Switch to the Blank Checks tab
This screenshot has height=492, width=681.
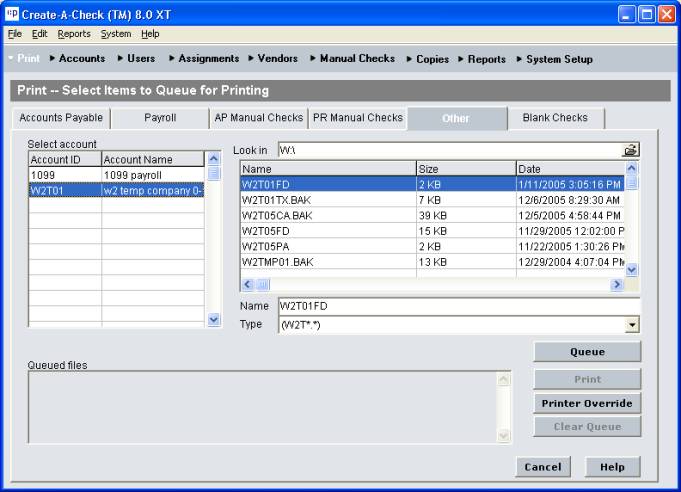point(555,118)
